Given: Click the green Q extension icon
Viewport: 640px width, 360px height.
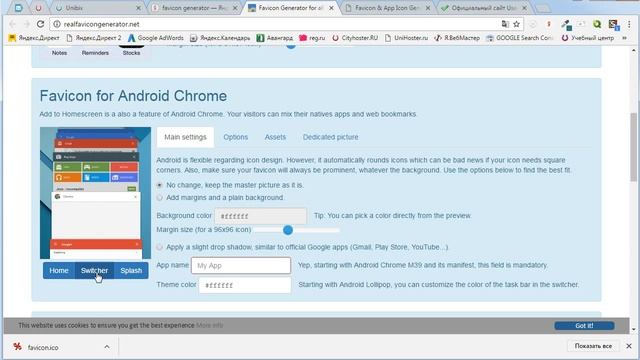Looking at the screenshot, I should 597,24.
